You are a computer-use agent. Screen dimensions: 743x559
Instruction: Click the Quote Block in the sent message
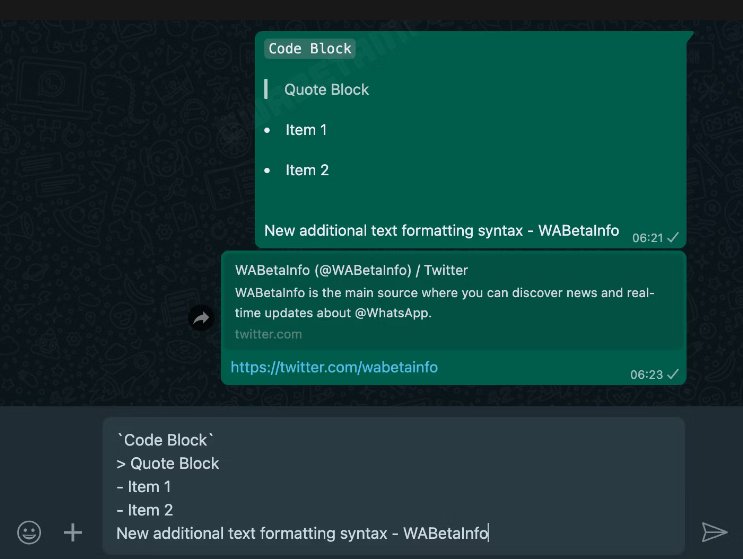(326, 89)
